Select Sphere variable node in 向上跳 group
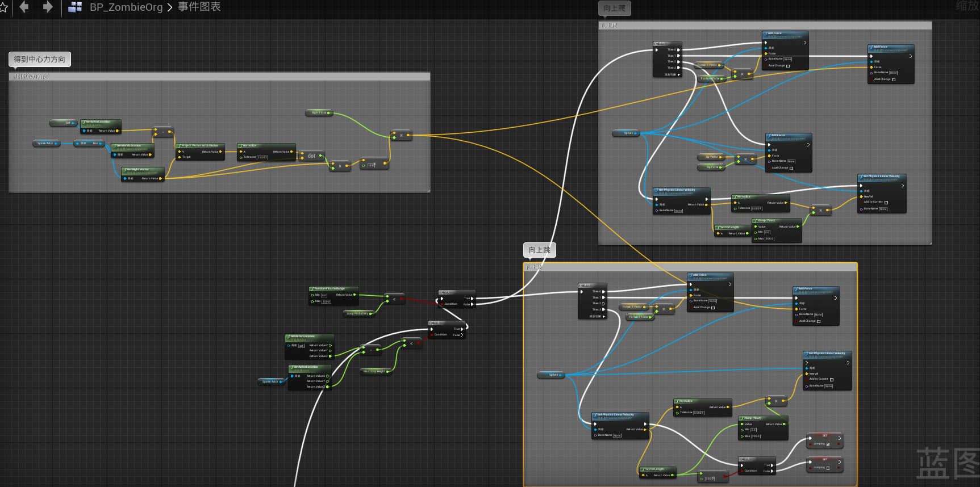 click(x=551, y=375)
